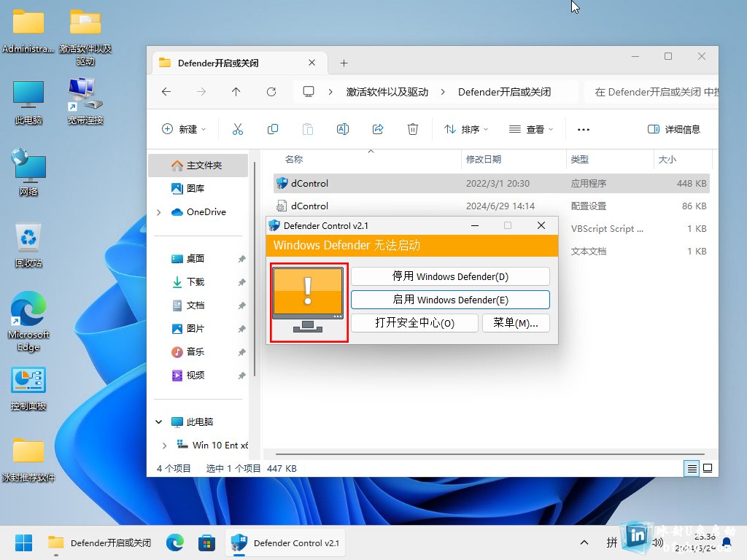747x560 pixels.
Task: Expand the Win 10 Ent drive node
Action: point(165,446)
